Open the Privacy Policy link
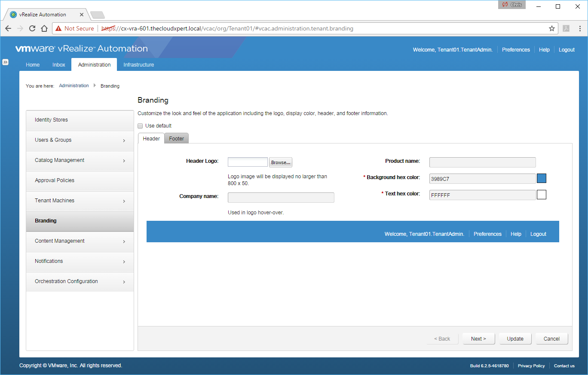Viewport: 588px width, 375px height. pyautogui.click(x=531, y=366)
